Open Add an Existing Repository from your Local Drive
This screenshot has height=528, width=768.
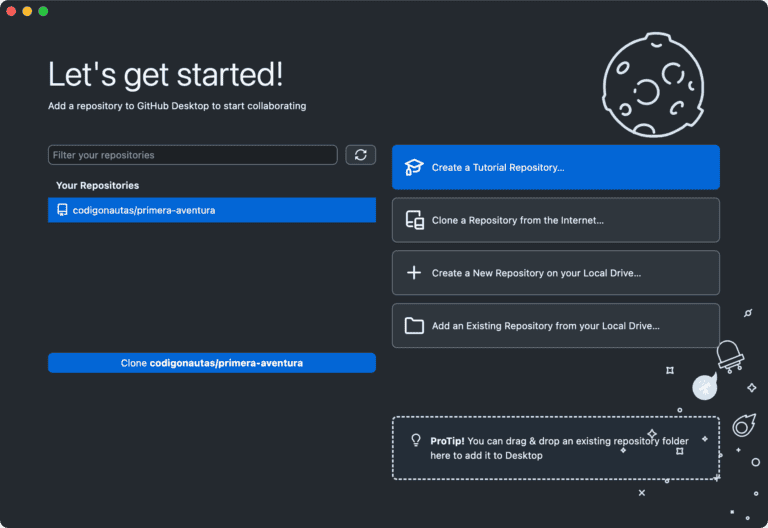[x=545, y=326]
